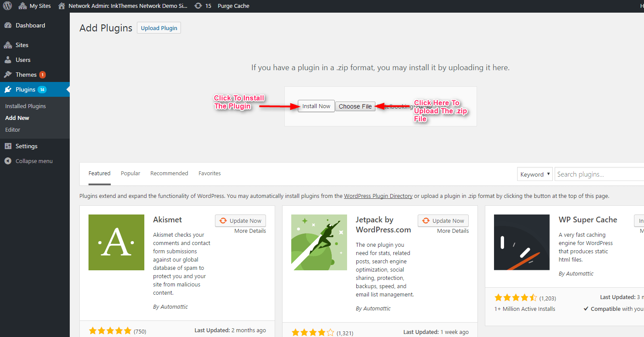Click 'Last Updated: 1 week ago' text

point(436,332)
